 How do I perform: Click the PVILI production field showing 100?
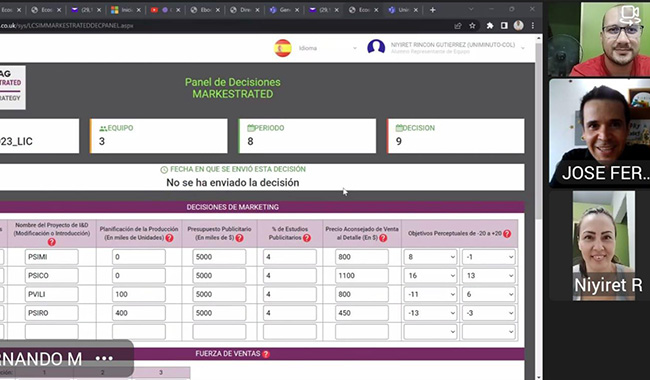point(138,294)
